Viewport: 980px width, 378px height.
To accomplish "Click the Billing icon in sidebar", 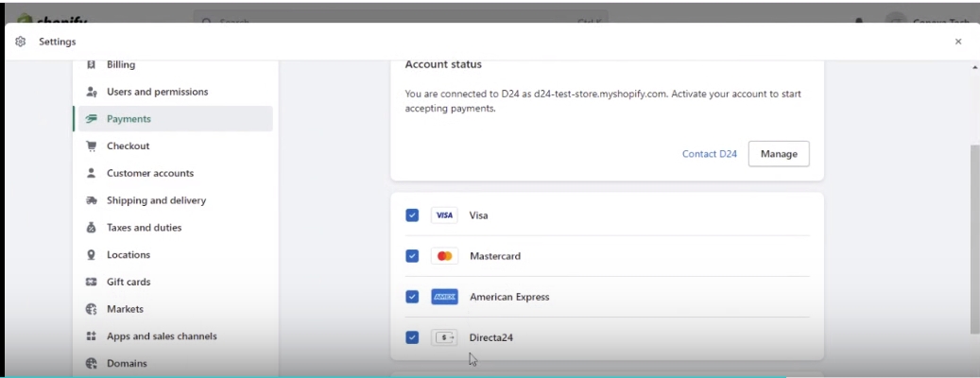I will tap(92, 65).
